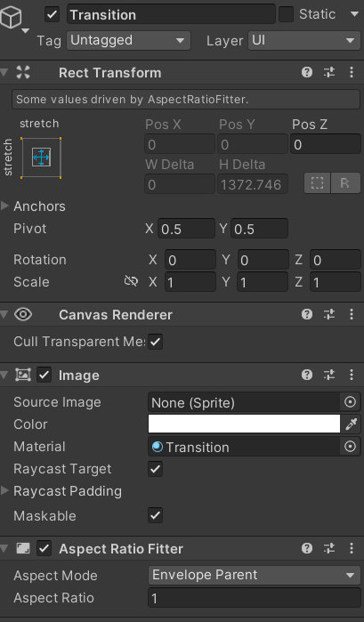
Task: Open the Tag dropdown showing Untagged
Action: [x=129, y=40]
